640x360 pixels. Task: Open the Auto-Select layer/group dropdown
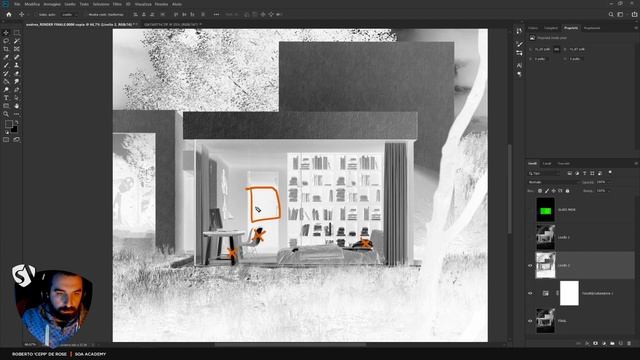pos(69,14)
